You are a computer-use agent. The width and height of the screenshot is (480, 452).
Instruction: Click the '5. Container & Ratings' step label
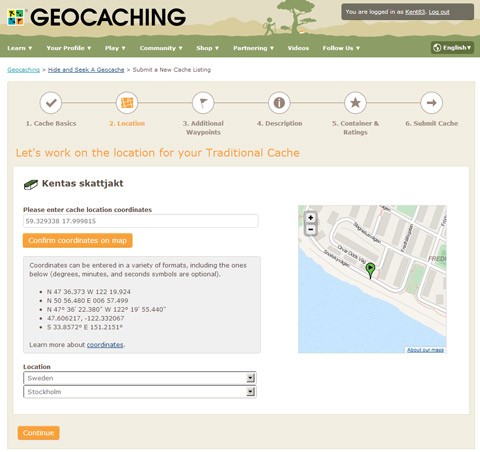(355, 128)
